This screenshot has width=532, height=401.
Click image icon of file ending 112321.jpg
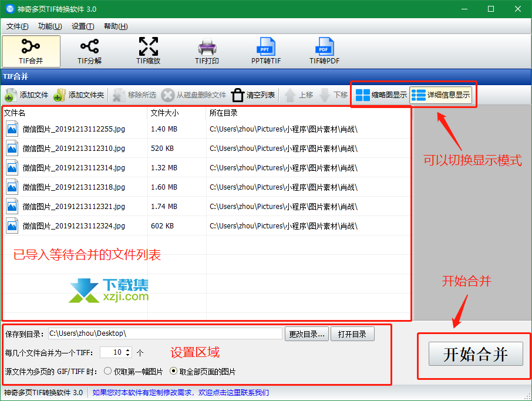[12, 206]
